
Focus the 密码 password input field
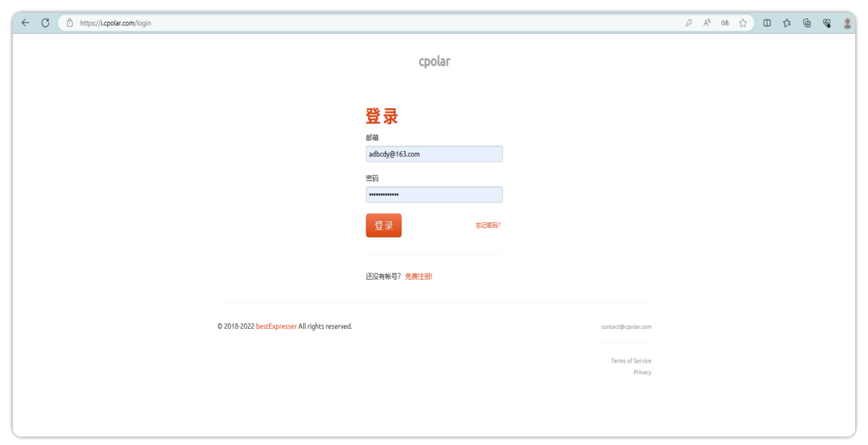[434, 194]
